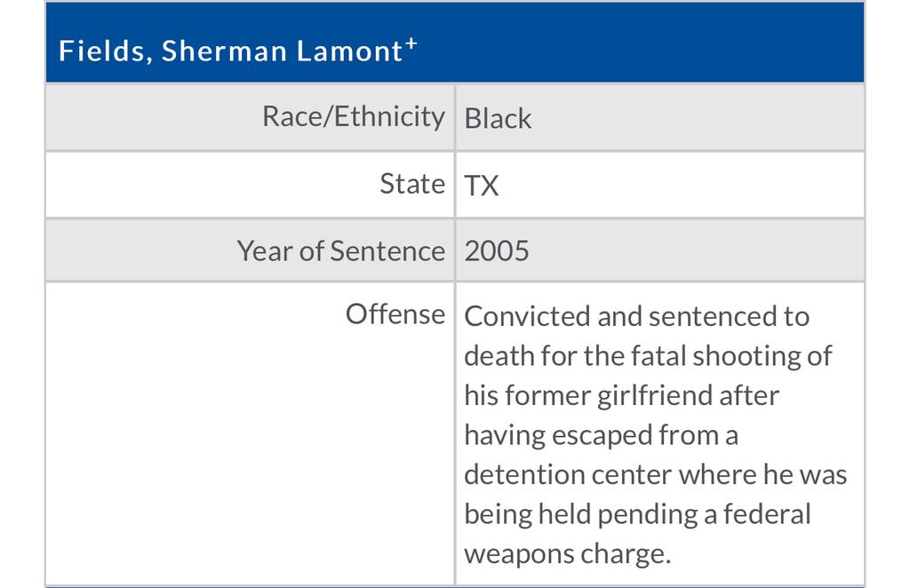
Task: Click the line starting with detention center
Action: (656, 474)
